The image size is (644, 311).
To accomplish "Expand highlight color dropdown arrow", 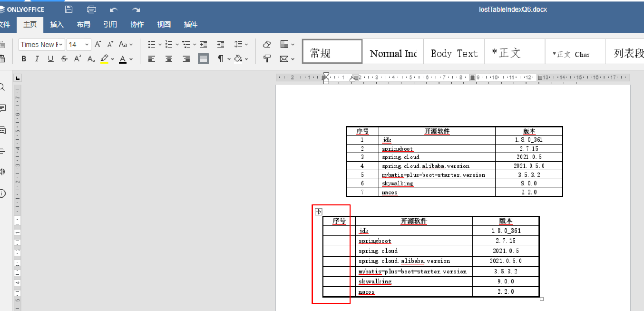I will click(113, 59).
